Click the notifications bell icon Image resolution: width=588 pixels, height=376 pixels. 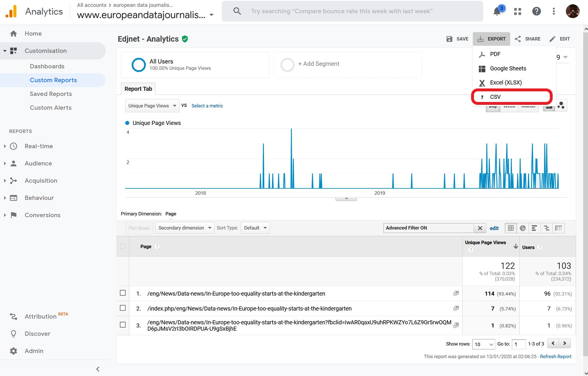click(x=497, y=11)
